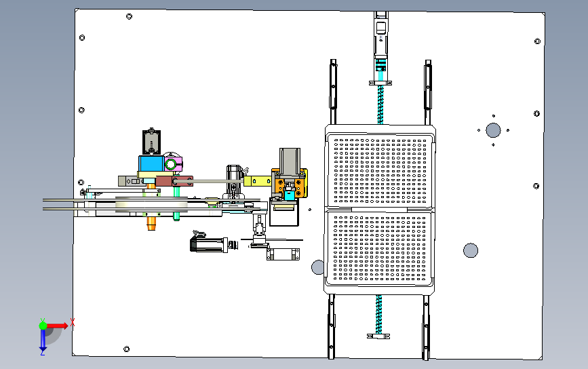The width and height of the screenshot is (588, 369).
Task: Select the black servo motor body
Action: (x=208, y=244)
